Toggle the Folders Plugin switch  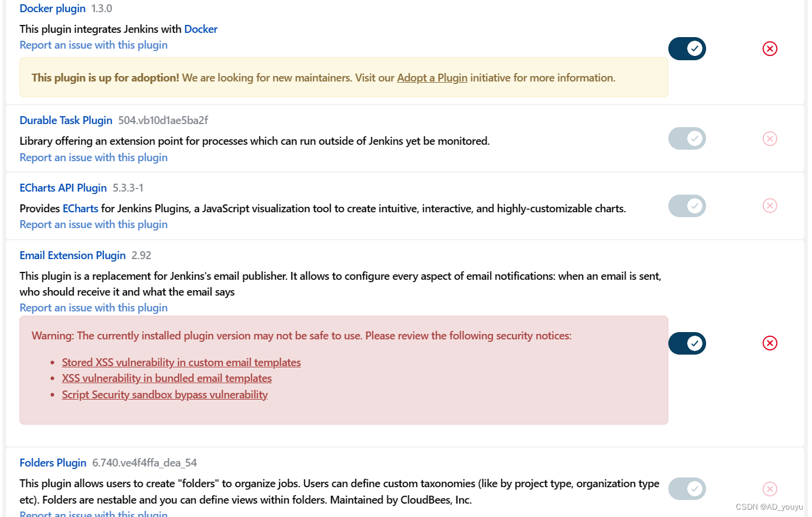687,488
